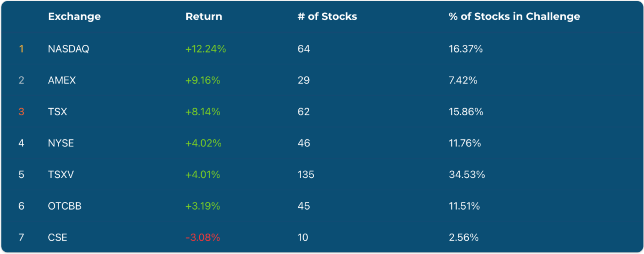Choose the TSXV exchange name
The height and width of the screenshot is (254, 644).
coord(61,175)
